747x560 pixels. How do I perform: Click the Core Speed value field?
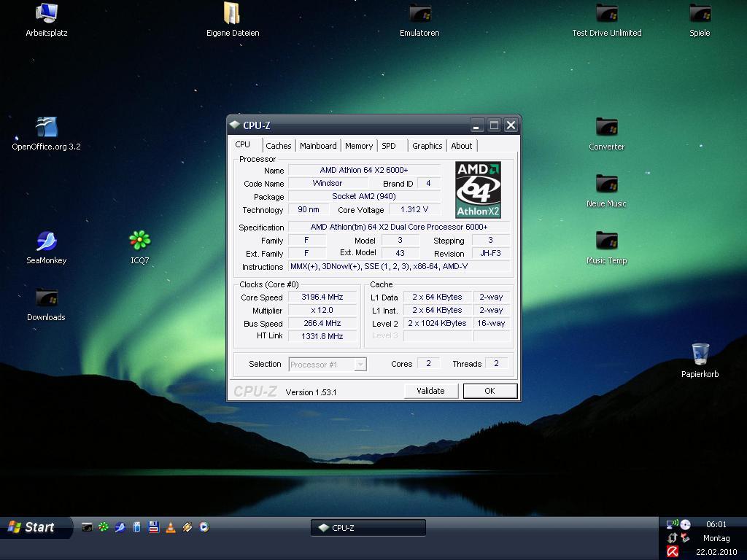click(322, 297)
